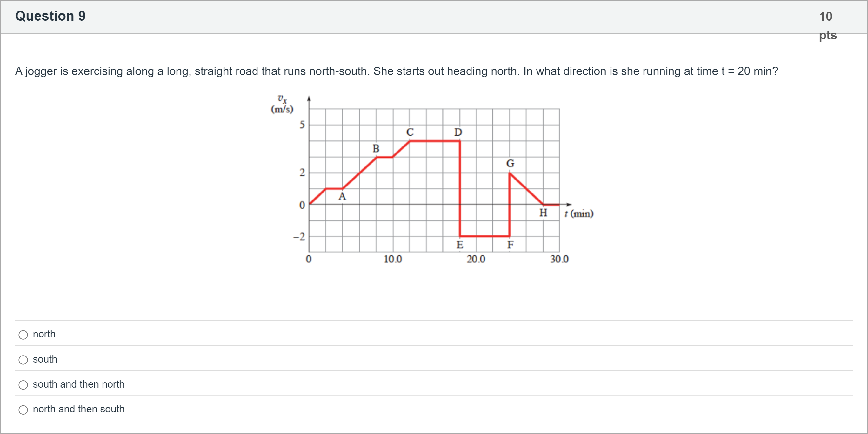Click point label C on the graph

pos(410,132)
